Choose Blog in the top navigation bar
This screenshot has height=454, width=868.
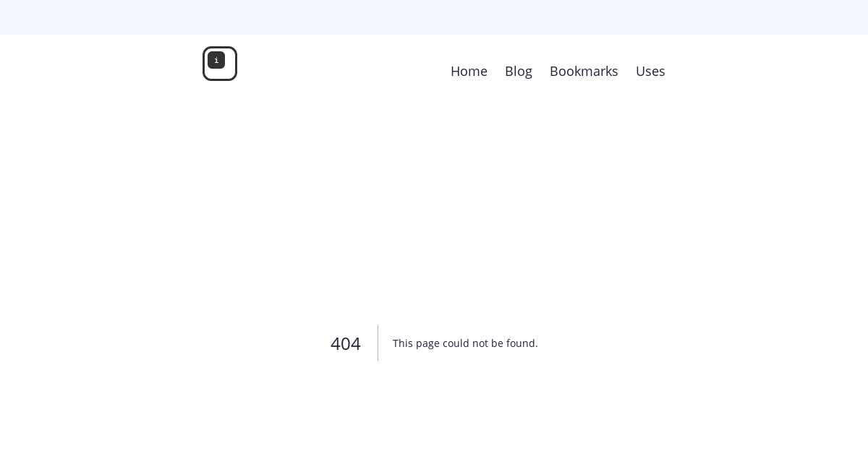519,71
